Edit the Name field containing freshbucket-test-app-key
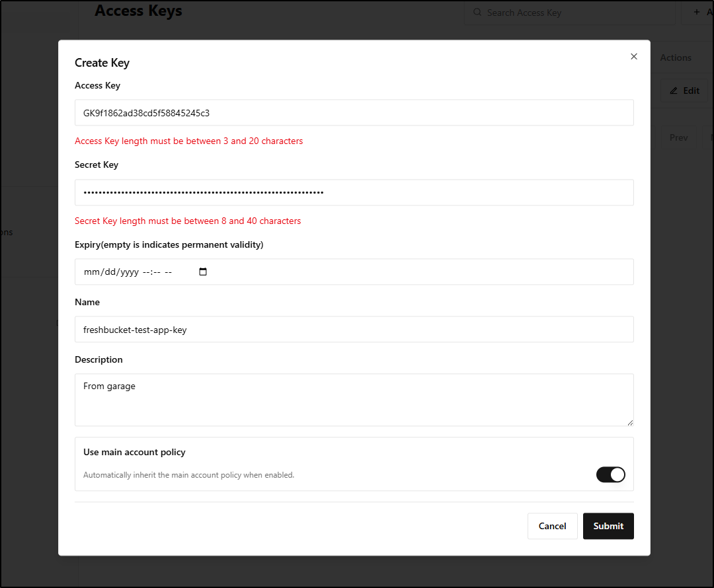This screenshot has width=714, height=588. pyautogui.click(x=354, y=330)
